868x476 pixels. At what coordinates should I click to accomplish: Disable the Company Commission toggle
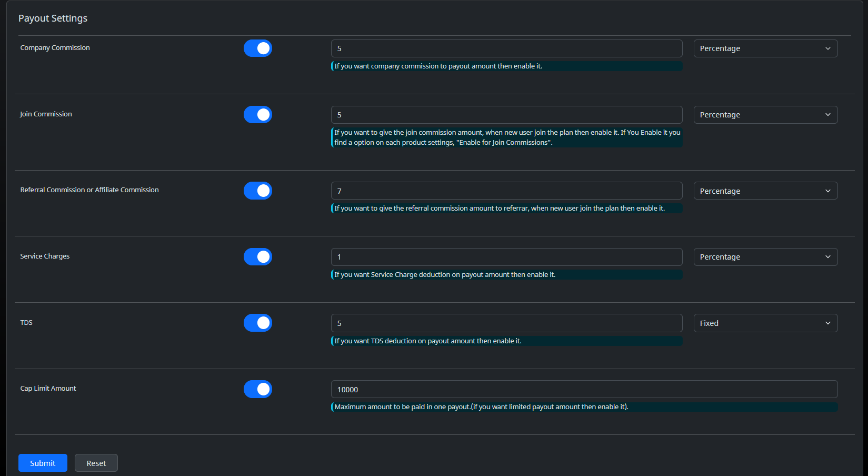(x=257, y=48)
